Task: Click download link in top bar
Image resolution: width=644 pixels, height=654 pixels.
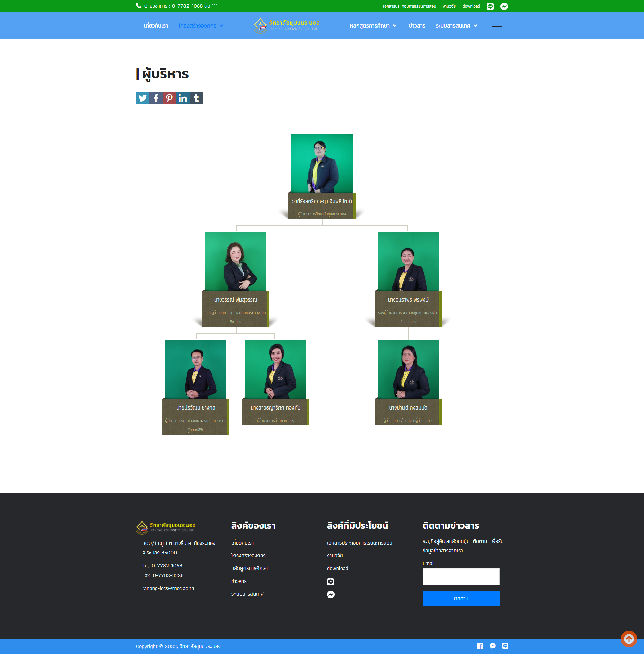Action: click(471, 6)
